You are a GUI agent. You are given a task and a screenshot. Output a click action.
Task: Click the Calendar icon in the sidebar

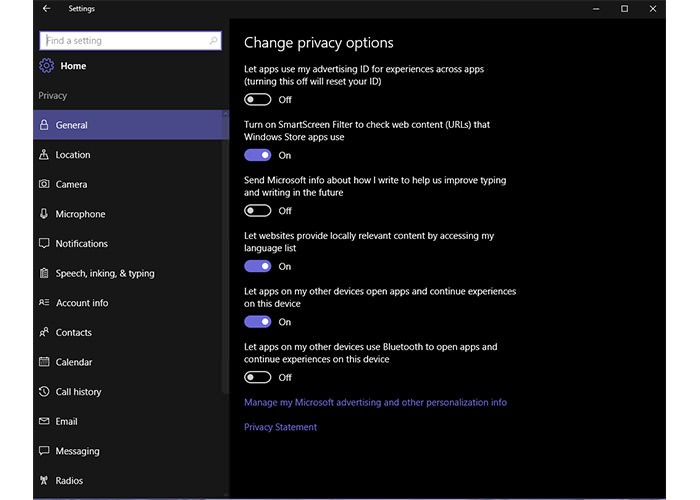[44, 362]
